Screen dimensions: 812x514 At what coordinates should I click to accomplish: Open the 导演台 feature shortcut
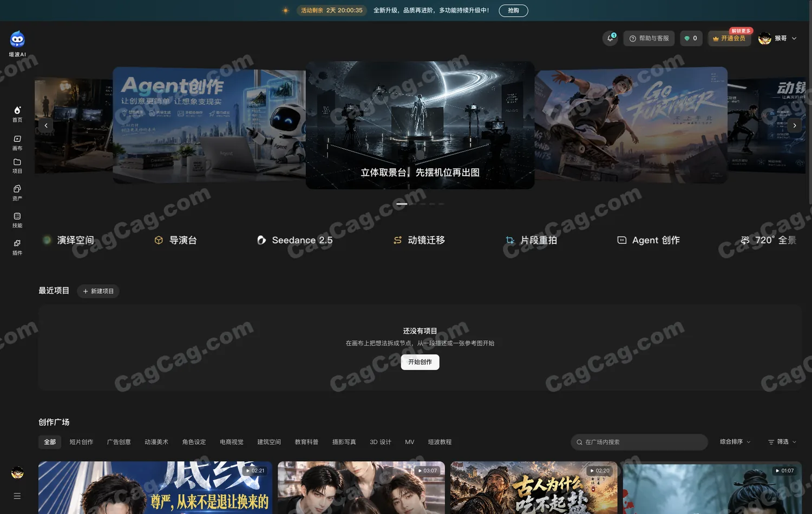(x=175, y=240)
